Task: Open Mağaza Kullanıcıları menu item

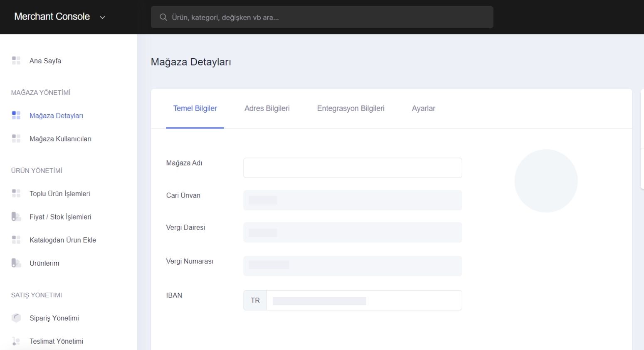Action: [60, 139]
